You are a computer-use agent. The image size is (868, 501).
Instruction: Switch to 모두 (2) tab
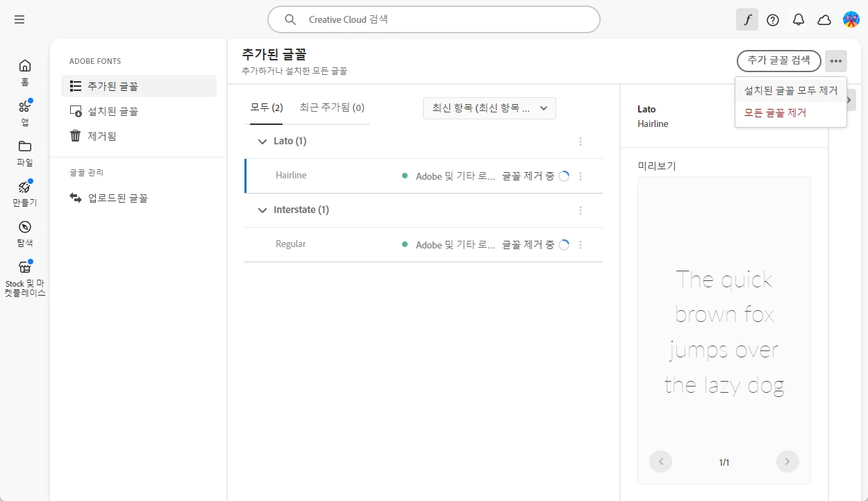click(267, 108)
